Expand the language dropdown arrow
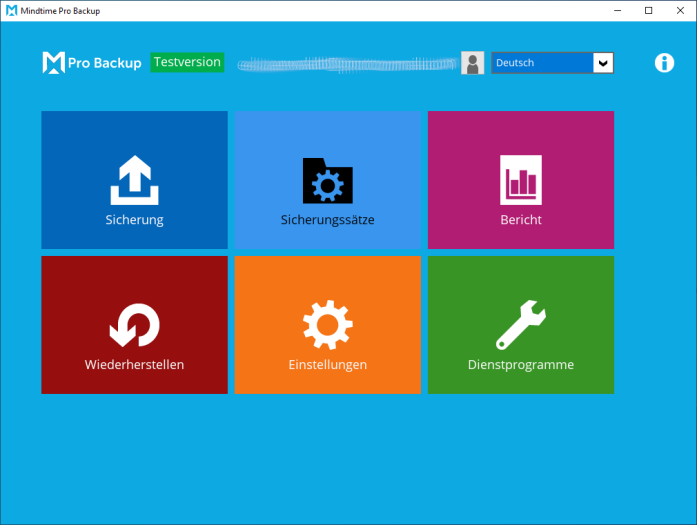The width and height of the screenshot is (697, 525). (x=603, y=63)
